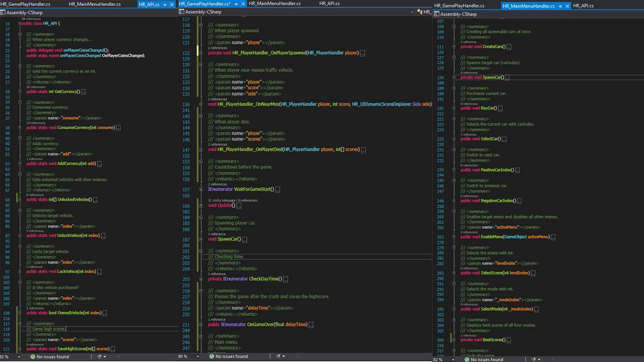The image size is (644, 362).
Task: Expand collapsed body of PositiveCarIndex()
Action: click(517, 169)
